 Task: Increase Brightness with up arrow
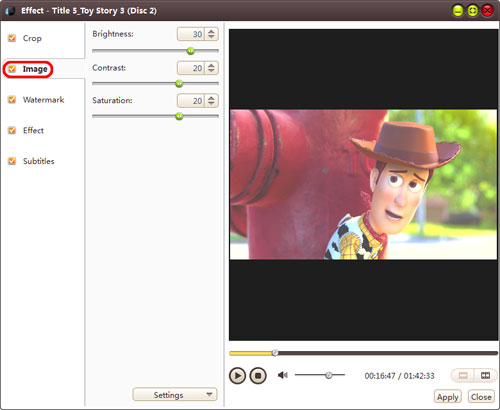pyautogui.click(x=211, y=31)
